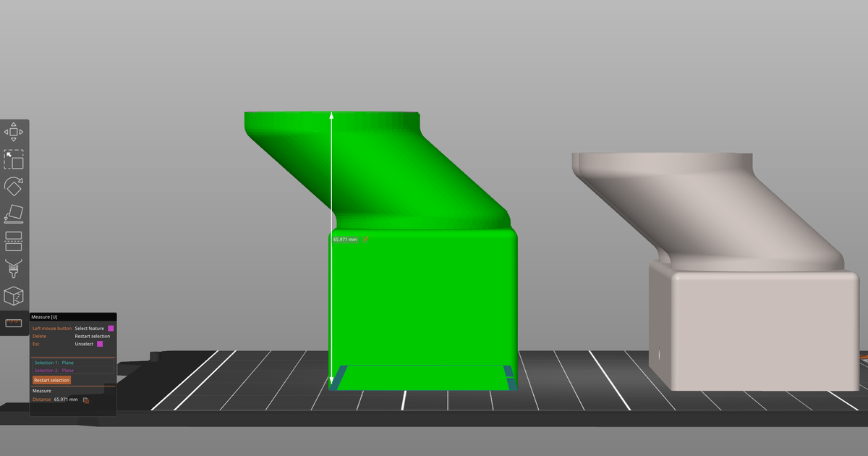Open the Paint-on supports tool
868x456 pixels.
click(x=14, y=268)
